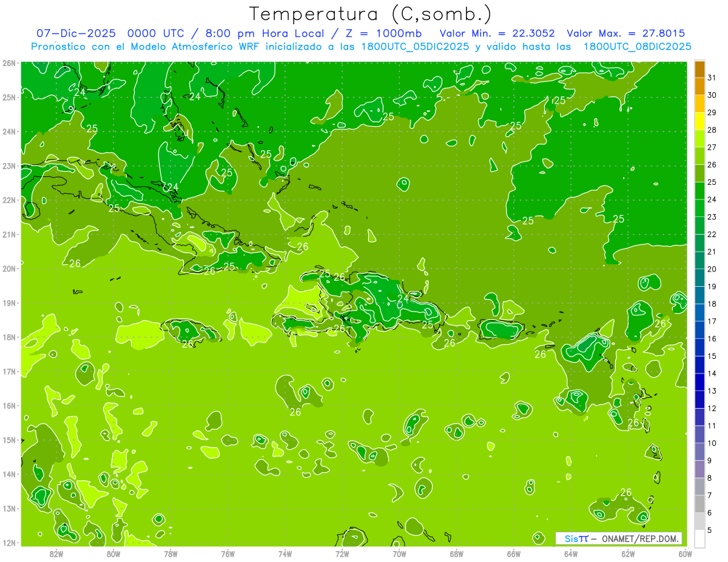Click the legend swatch between 26 and 27
This screenshot has width=728, height=562.
pos(699,156)
